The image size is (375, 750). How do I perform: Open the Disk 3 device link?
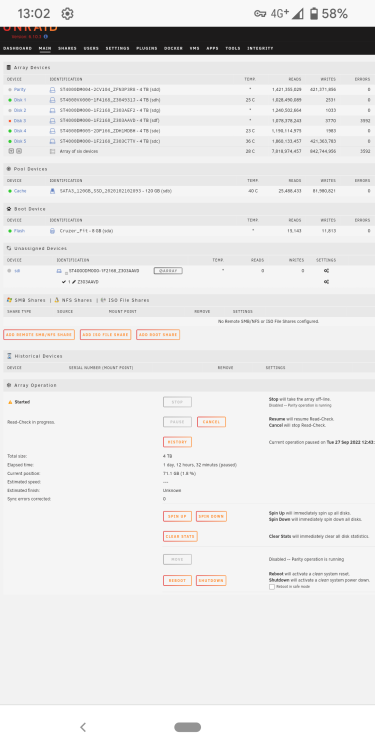(x=20, y=121)
